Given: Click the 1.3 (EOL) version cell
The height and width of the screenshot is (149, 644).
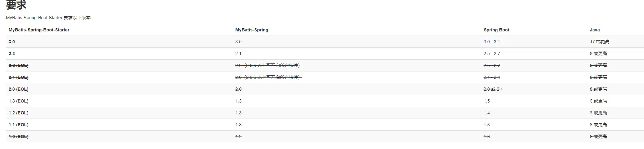Looking at the screenshot, I should 19,101.
